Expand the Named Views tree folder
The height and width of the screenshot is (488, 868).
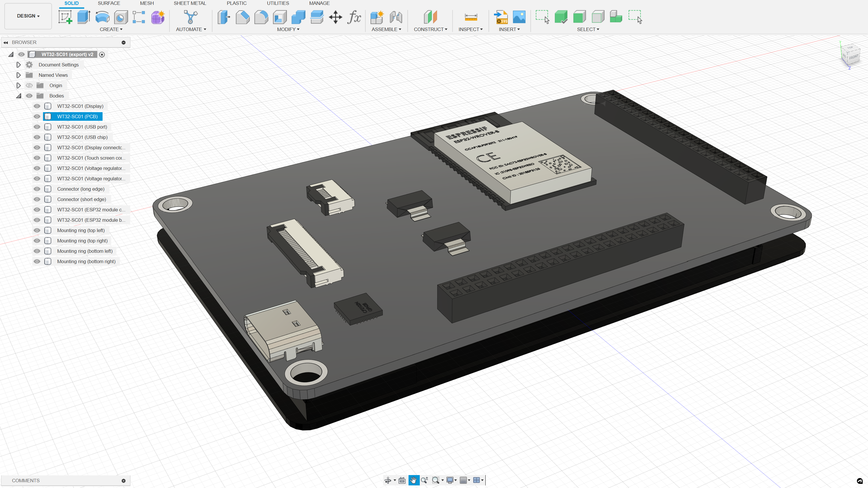(x=18, y=74)
